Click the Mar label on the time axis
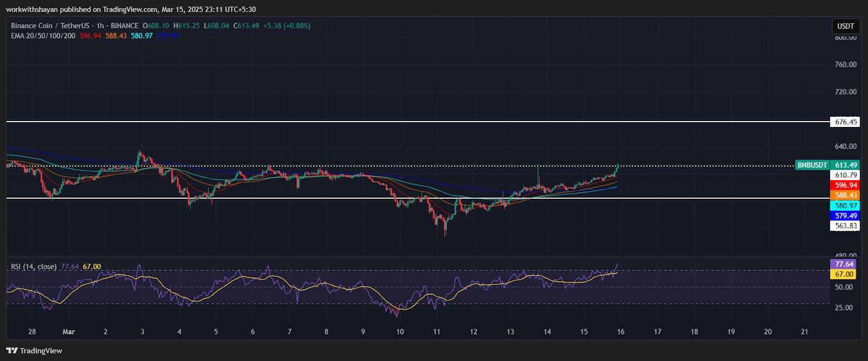This screenshot has height=361, width=868. coord(68,332)
